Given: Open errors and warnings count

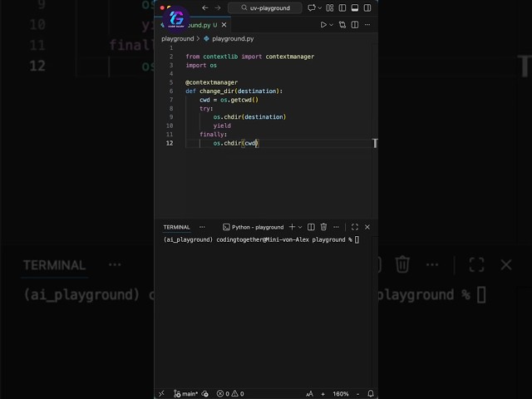Looking at the screenshot, I should 230,393.
